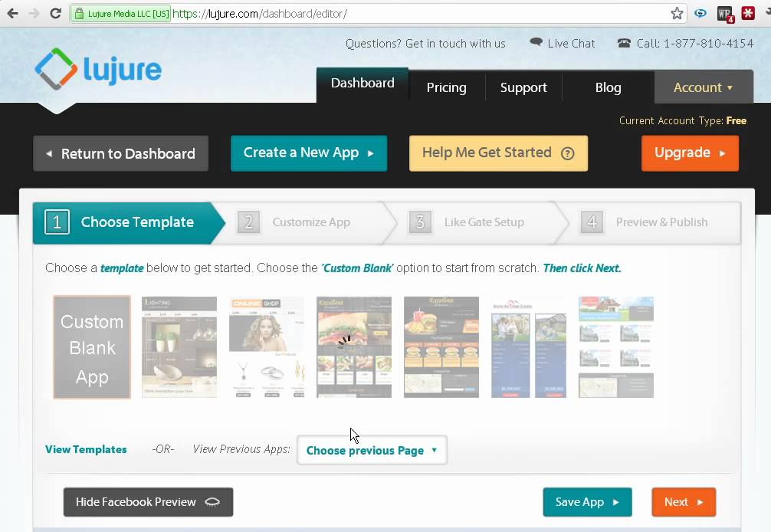
Task: Choose the Custom Blank App template
Action: 92,347
